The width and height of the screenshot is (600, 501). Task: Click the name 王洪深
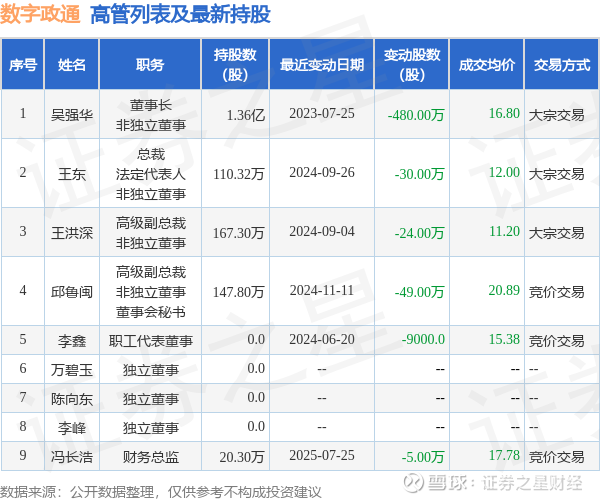(72, 233)
